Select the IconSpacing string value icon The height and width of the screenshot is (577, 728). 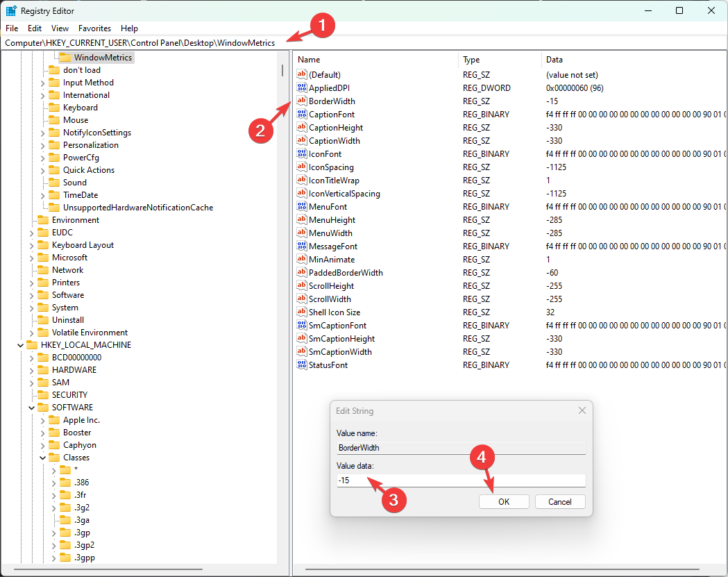pos(302,167)
